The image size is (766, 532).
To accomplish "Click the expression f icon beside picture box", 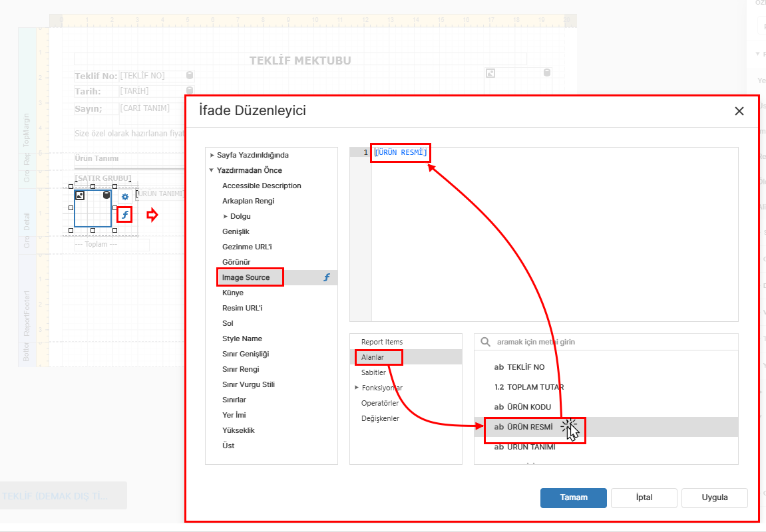I will [125, 215].
